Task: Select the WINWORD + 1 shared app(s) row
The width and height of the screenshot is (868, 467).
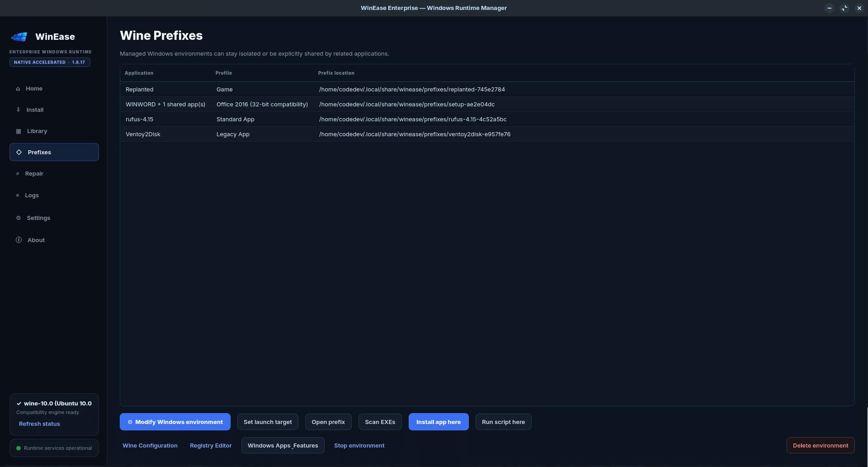Action: pyautogui.click(x=487, y=105)
